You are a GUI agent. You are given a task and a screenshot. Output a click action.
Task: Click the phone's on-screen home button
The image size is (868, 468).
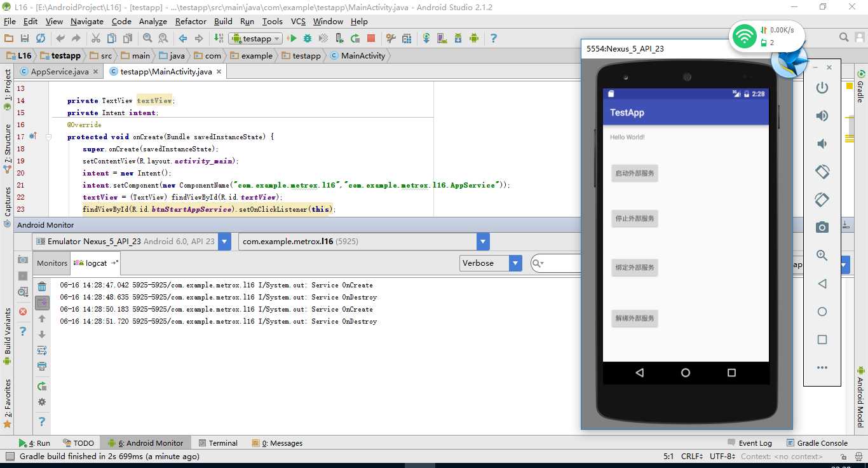pos(686,373)
